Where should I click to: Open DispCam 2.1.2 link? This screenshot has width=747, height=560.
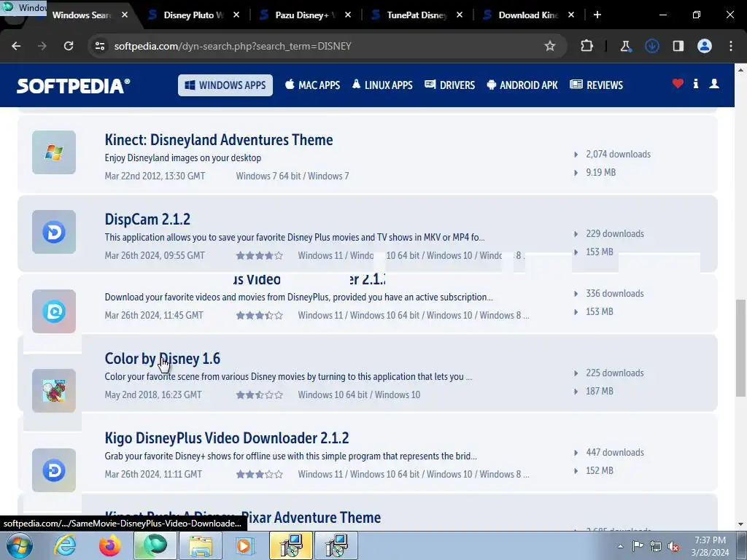147,219
